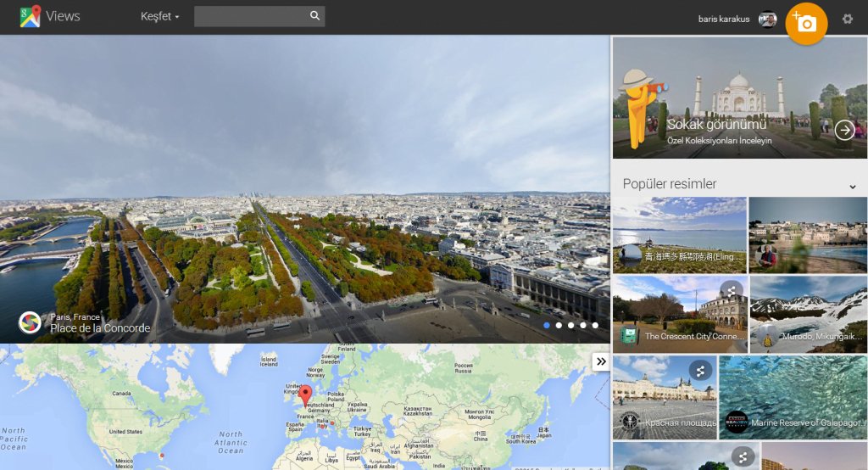Click the small red marker near Italy
868x470 pixels.
pyautogui.click(x=332, y=424)
